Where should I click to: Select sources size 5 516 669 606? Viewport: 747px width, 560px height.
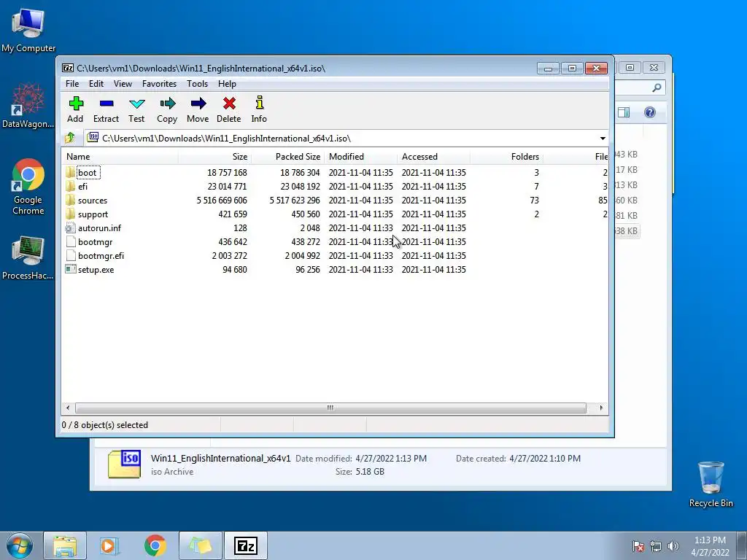pos(222,201)
